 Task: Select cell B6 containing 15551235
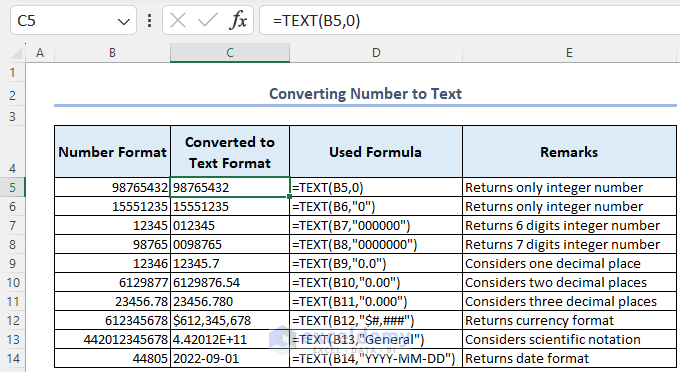point(112,206)
